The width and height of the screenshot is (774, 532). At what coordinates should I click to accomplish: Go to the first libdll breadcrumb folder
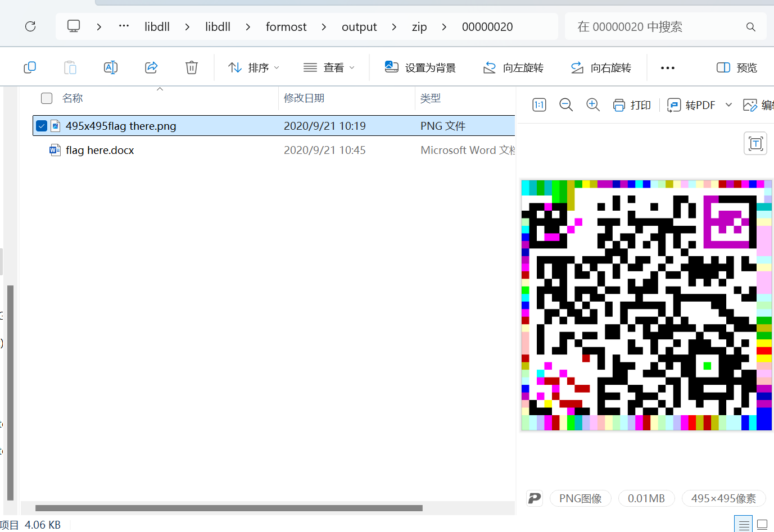point(157,26)
